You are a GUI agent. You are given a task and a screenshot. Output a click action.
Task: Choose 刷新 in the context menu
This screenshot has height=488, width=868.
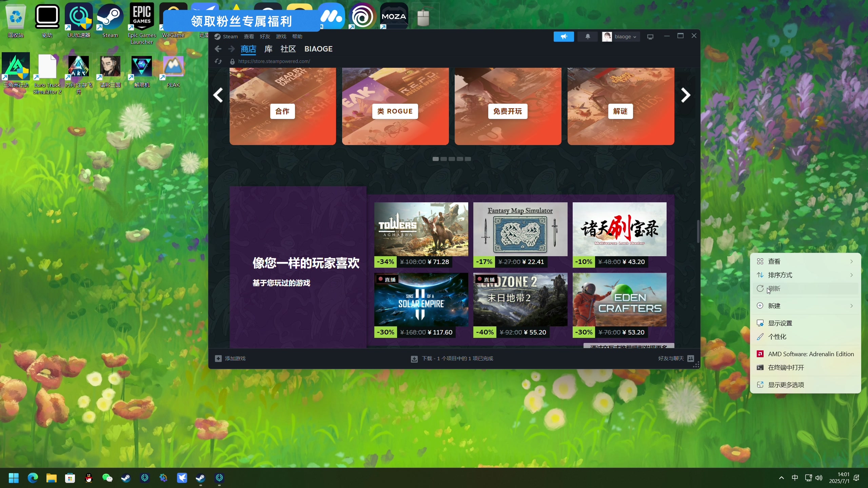click(805, 289)
